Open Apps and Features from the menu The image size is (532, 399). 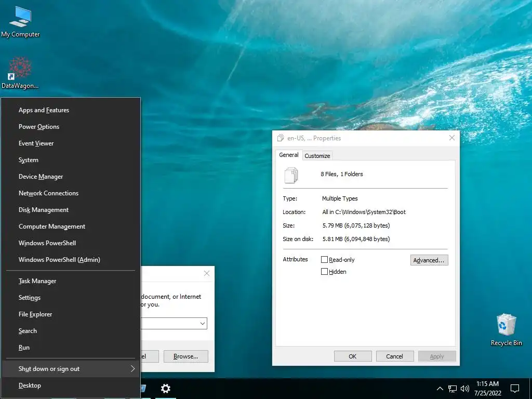tap(71, 110)
